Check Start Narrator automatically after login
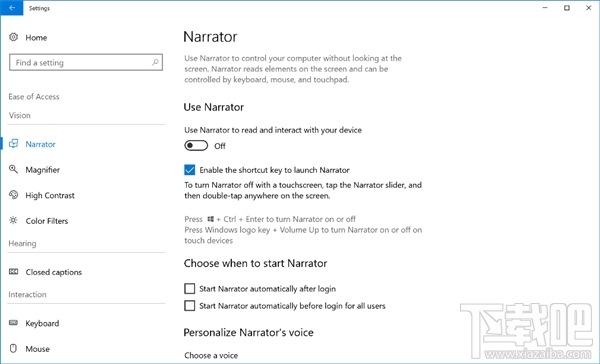Screen dimensions: 600x364 coord(189,289)
